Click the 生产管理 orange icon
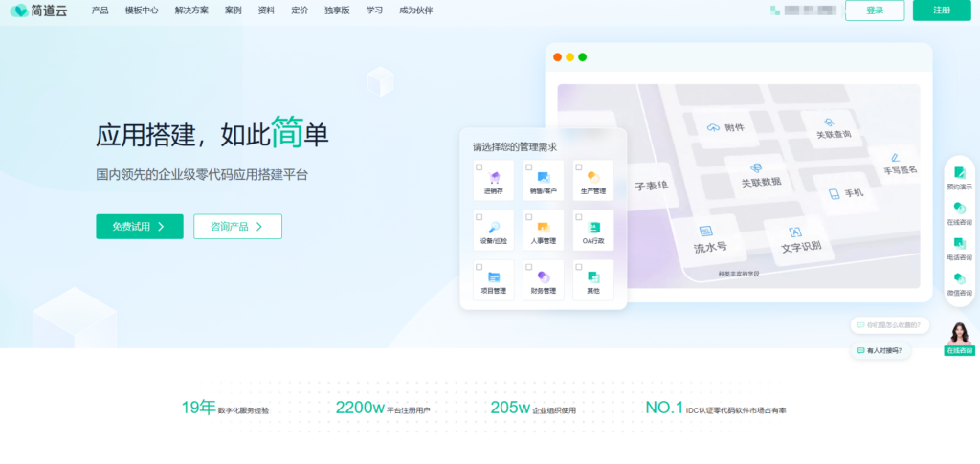This screenshot has width=980, height=464. coord(593,177)
